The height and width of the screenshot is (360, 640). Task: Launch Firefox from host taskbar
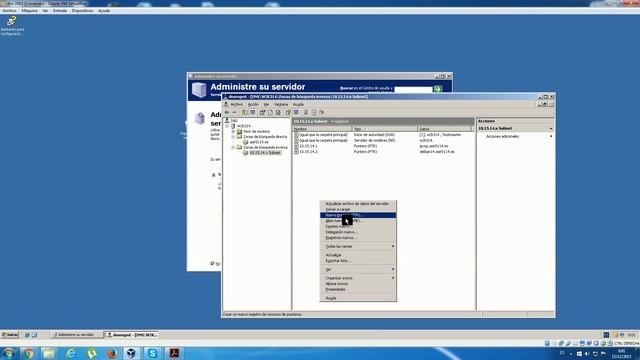112,353
